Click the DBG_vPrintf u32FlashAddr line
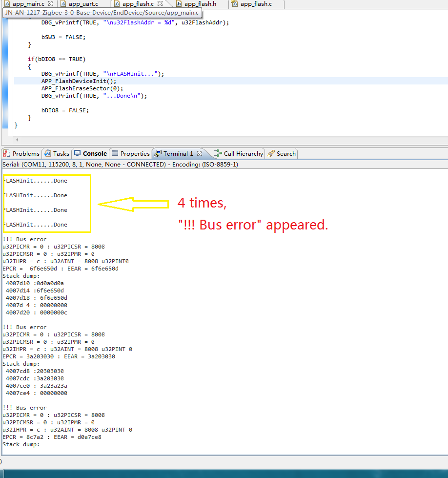Screen dimensions: 448x478 coord(135,22)
